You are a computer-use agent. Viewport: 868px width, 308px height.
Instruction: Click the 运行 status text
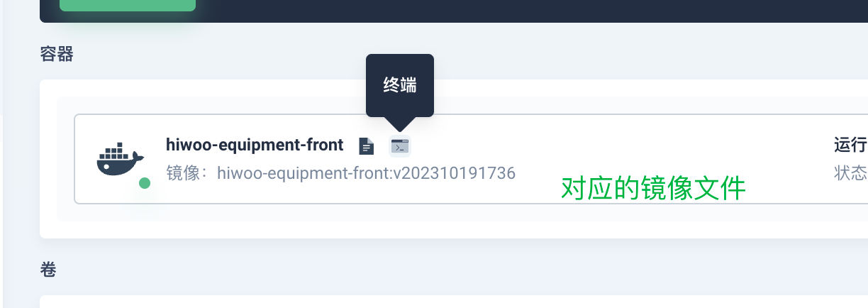(x=850, y=145)
